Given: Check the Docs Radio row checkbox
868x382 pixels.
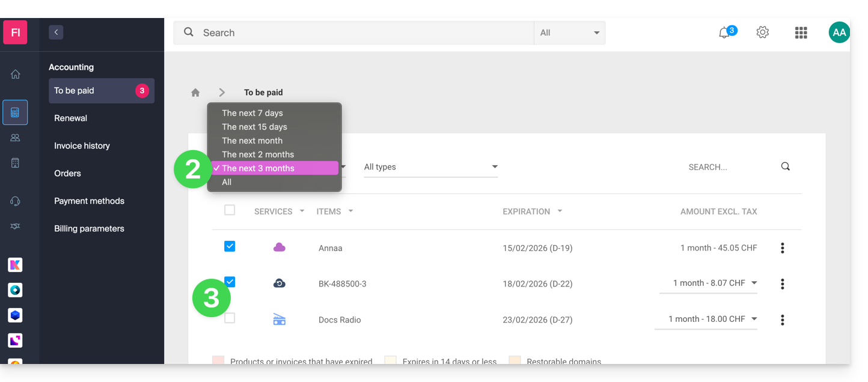Looking at the screenshot, I should [230, 318].
